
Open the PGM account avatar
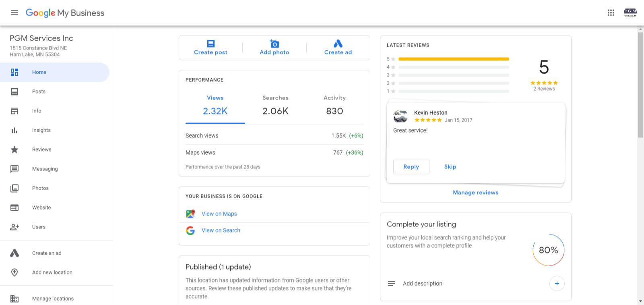(x=630, y=13)
